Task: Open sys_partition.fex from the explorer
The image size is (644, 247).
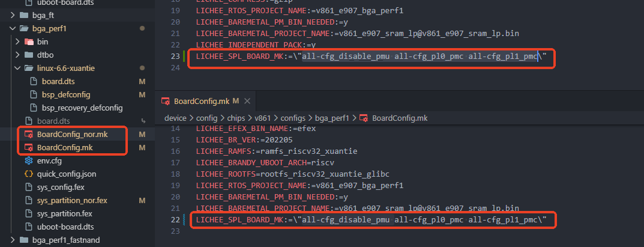Action: [64, 213]
